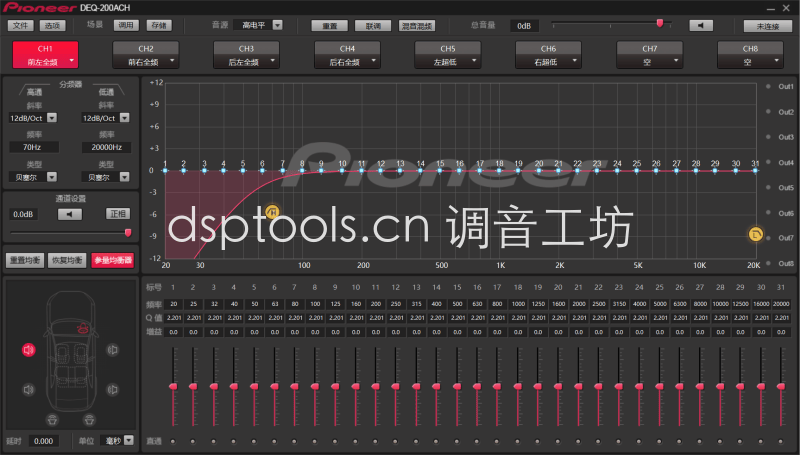The width and height of the screenshot is (800, 455).
Task: Open the 混音混频 mixer button
Action: (x=416, y=26)
